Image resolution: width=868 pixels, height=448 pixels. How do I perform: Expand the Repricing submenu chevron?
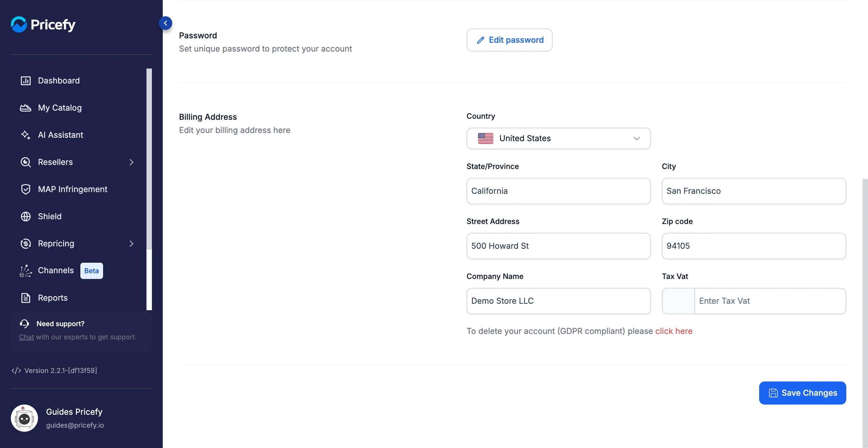[132, 244]
